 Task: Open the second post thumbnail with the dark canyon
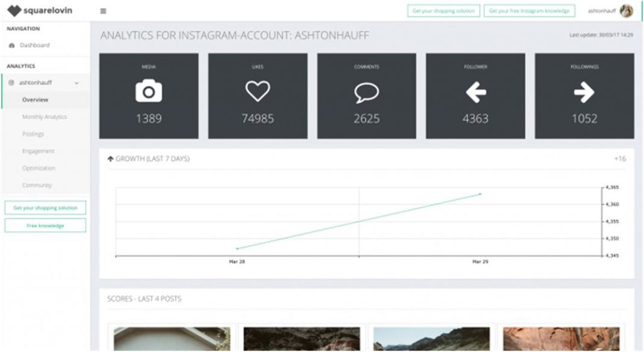coord(302,339)
